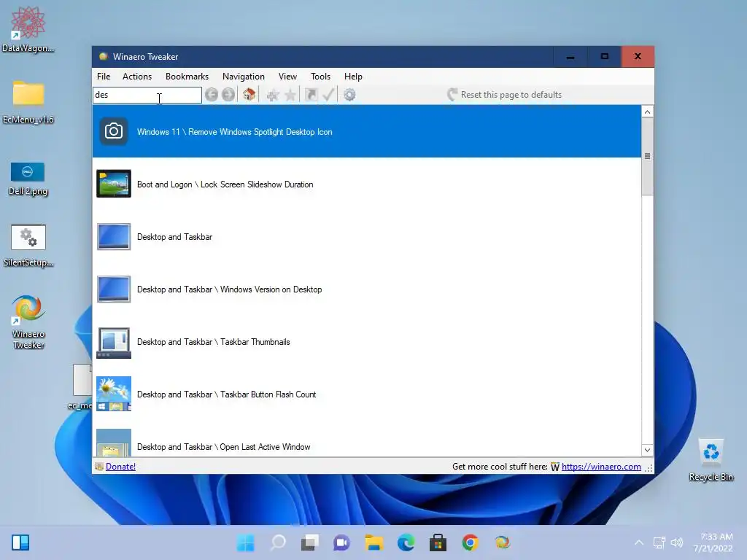
Task: Open the Tools menu
Action: [321, 76]
